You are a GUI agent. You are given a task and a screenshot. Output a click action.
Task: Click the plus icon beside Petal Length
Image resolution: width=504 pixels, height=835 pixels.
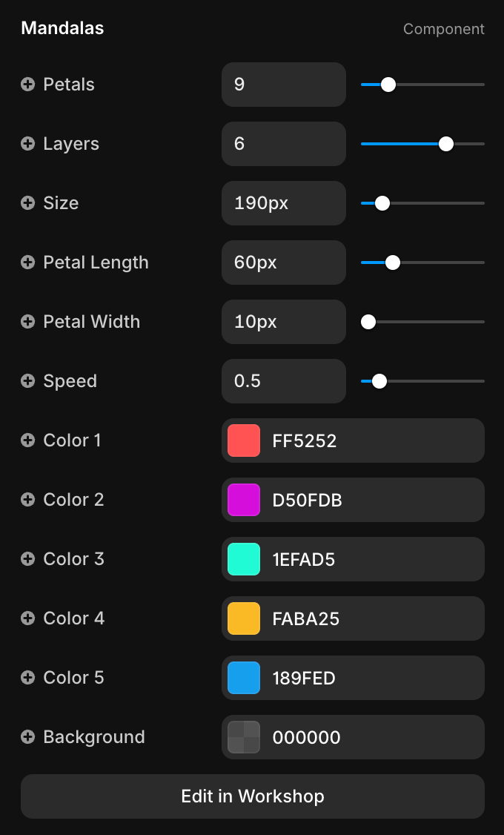[27, 263]
